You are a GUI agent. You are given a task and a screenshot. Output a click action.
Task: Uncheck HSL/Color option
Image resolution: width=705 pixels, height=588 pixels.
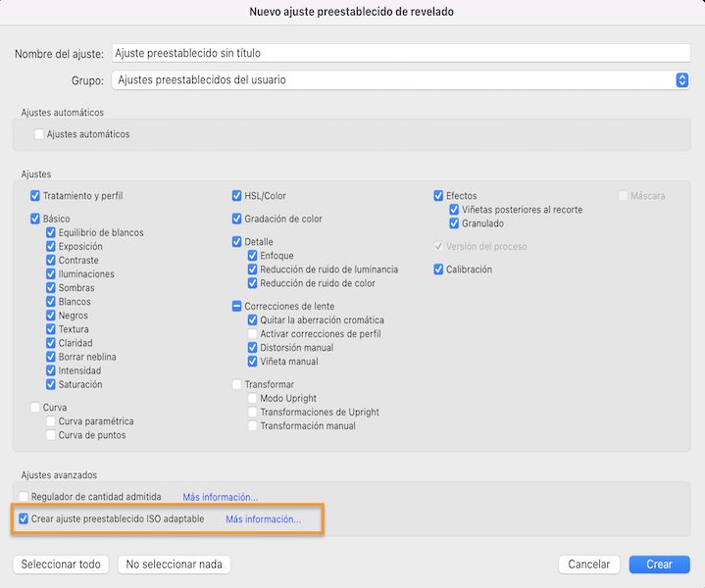pyautogui.click(x=237, y=196)
